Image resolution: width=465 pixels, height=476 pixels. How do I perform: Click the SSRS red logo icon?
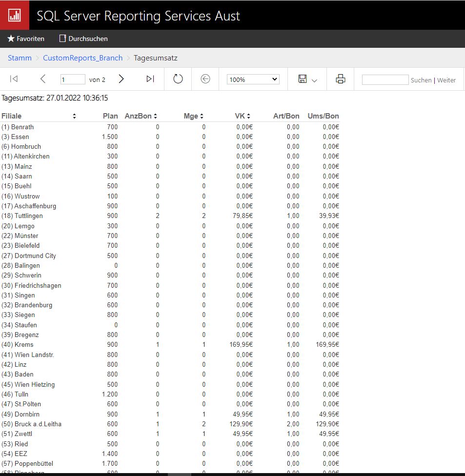(15, 15)
